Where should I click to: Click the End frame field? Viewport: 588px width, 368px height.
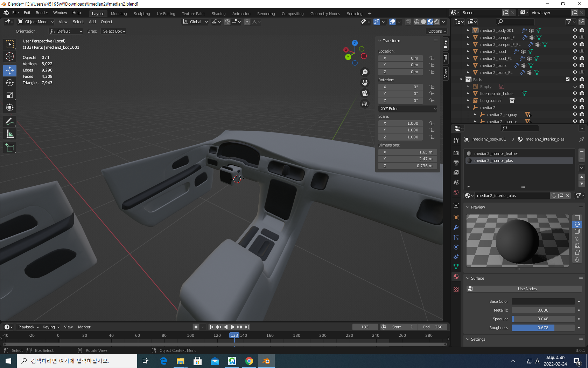pyautogui.click(x=433, y=327)
